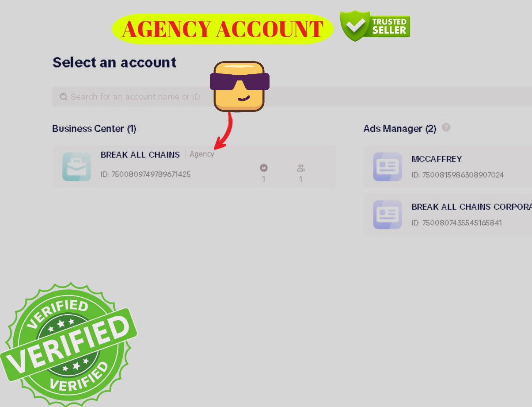Click the MCCAFFREY ads account card icon

pyautogui.click(x=388, y=167)
